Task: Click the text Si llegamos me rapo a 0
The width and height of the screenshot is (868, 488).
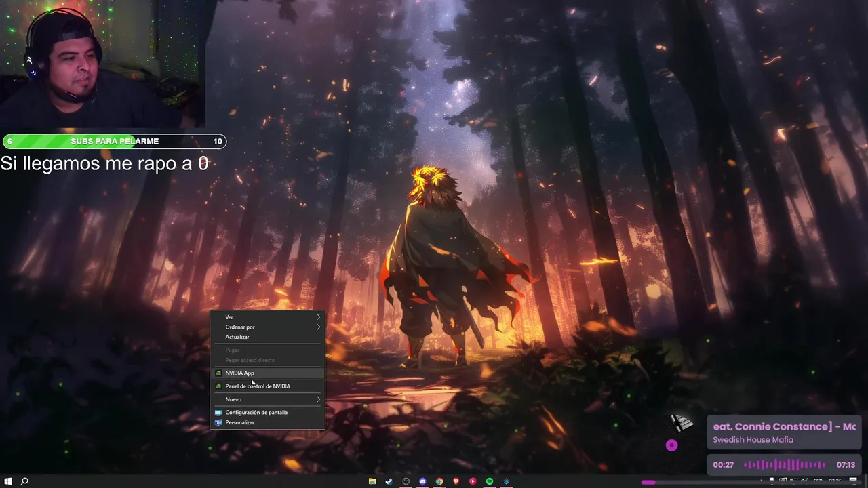Action: pyautogui.click(x=104, y=163)
